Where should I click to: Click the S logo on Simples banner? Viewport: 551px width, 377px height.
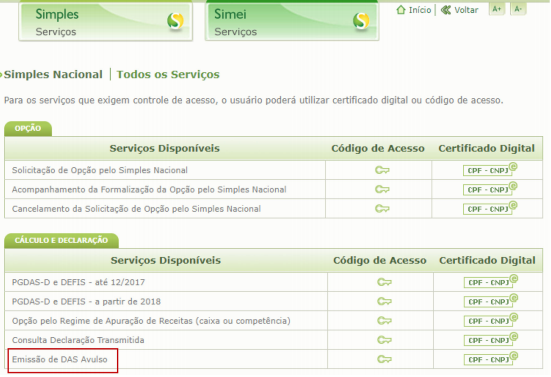pos(175,21)
